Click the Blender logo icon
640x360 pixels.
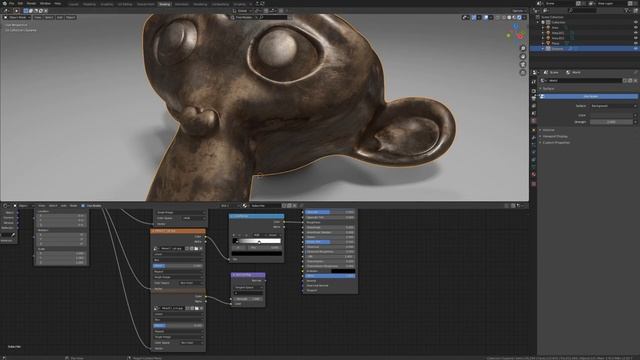click(x=4, y=3)
